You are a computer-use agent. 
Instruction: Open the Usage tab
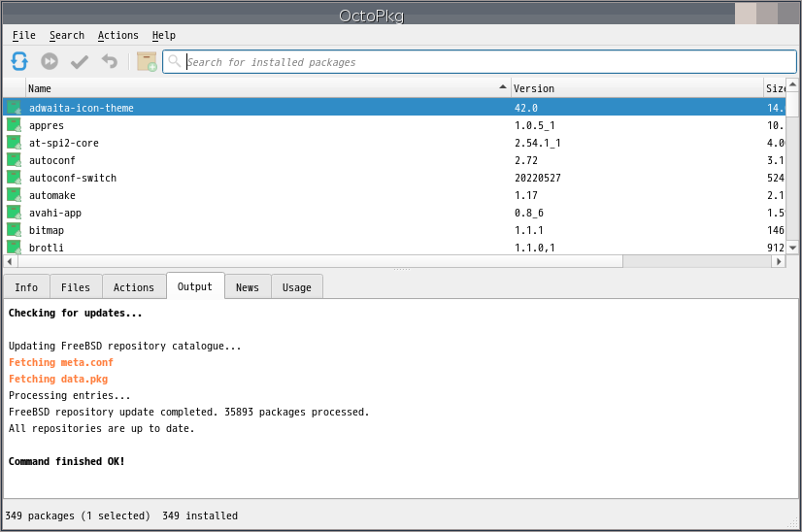pyautogui.click(x=297, y=287)
